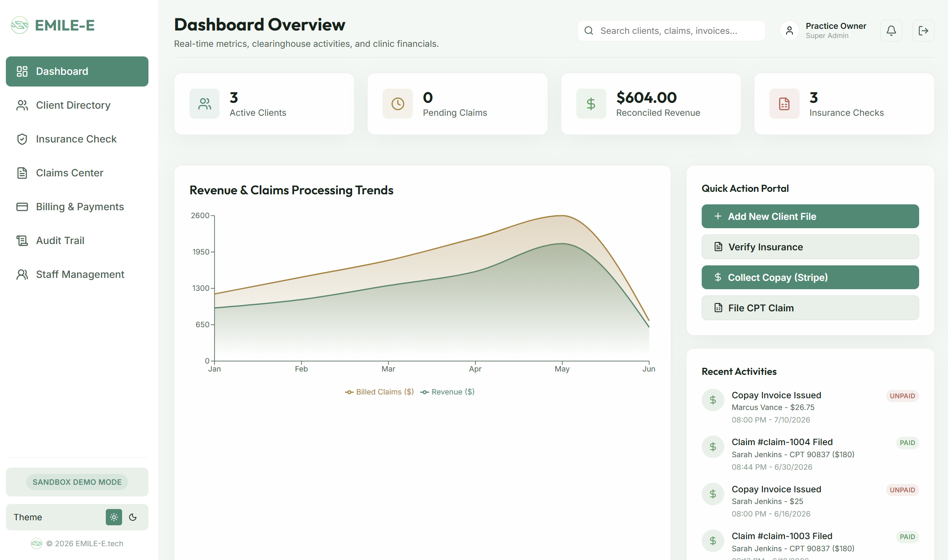Click 'Claim #claim-1004 Filed' activity title

click(x=782, y=442)
